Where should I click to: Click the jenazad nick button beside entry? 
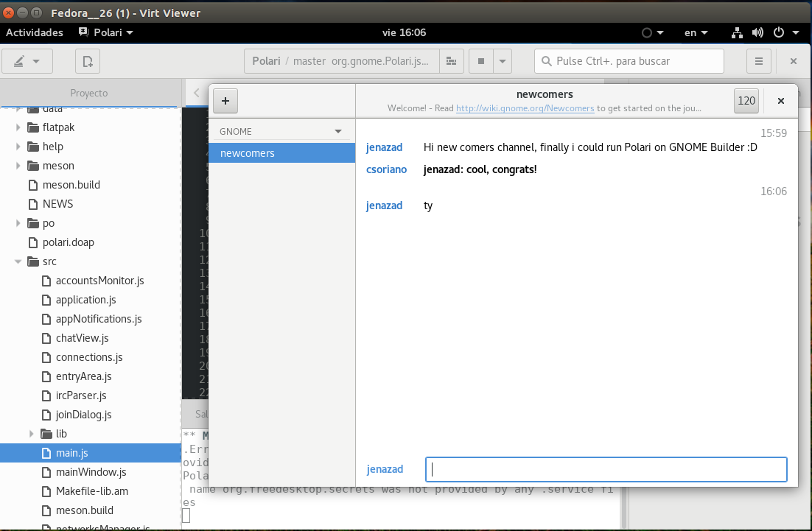[x=385, y=469]
